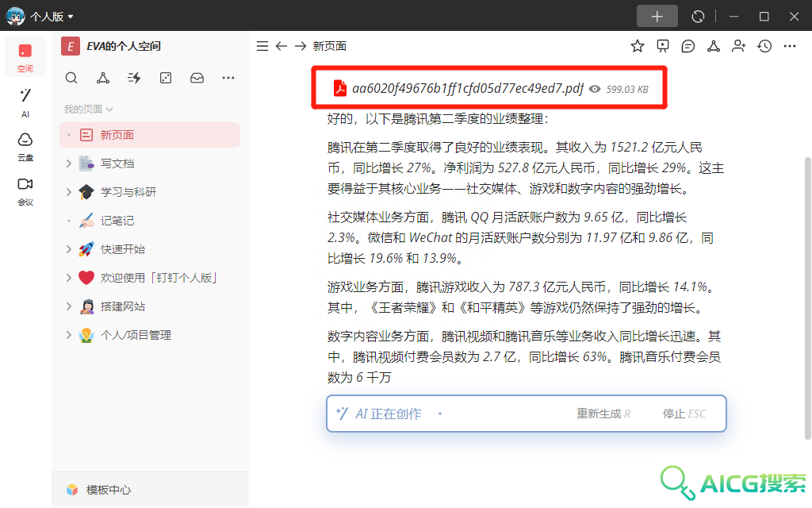Click the document vertical scrollbar
The width and height of the screenshot is (812, 508).
(x=807, y=298)
